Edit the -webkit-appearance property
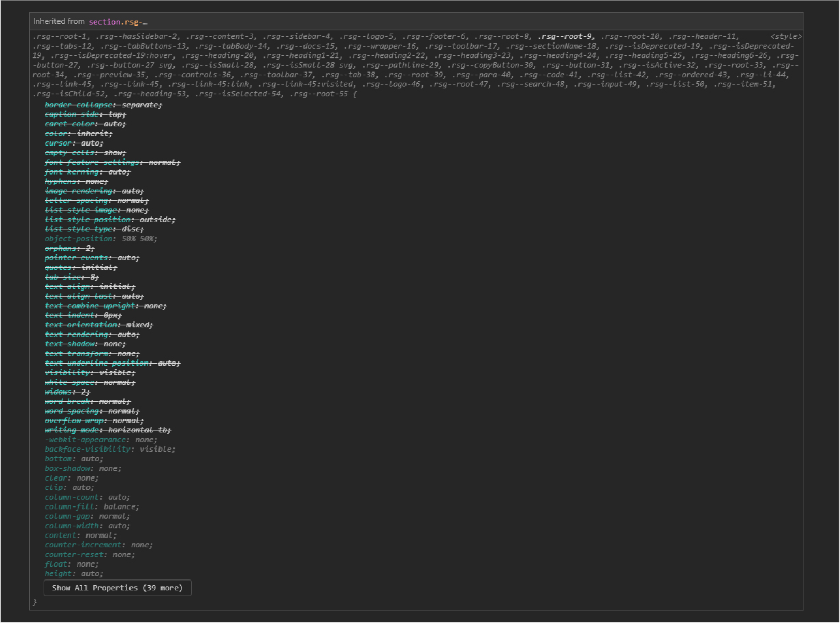The image size is (840, 623). (85, 440)
